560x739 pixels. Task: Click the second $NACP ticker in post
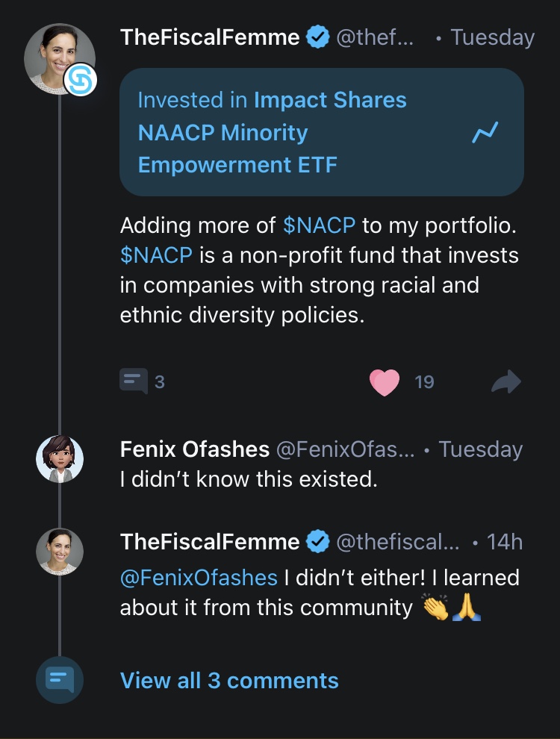pos(156,255)
